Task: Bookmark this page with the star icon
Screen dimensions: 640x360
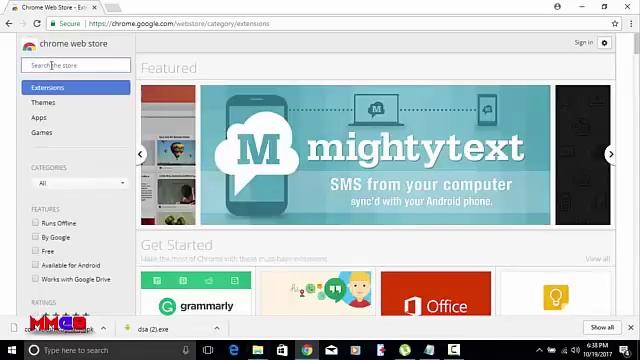Action: click(615, 24)
